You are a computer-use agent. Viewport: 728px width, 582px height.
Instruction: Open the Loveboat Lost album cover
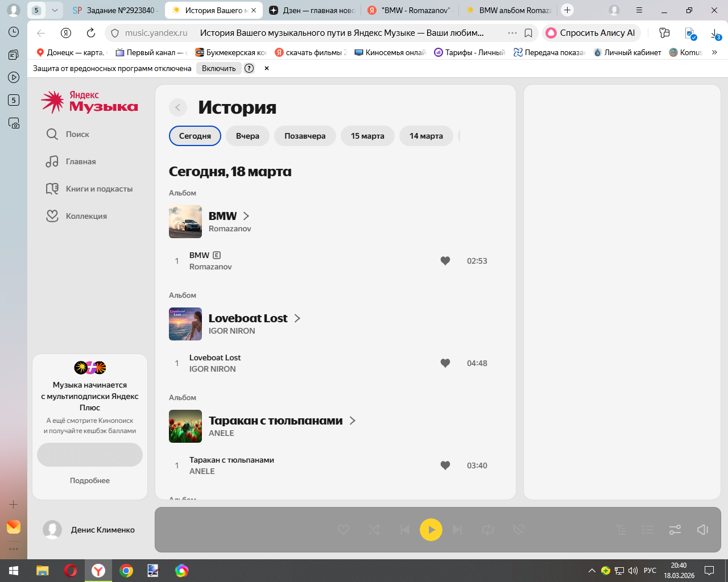point(185,324)
